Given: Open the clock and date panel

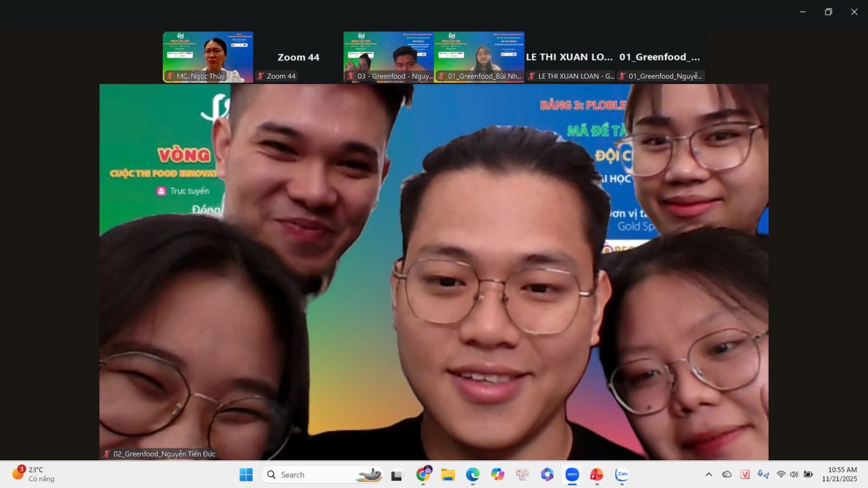Looking at the screenshot, I should coord(839,474).
